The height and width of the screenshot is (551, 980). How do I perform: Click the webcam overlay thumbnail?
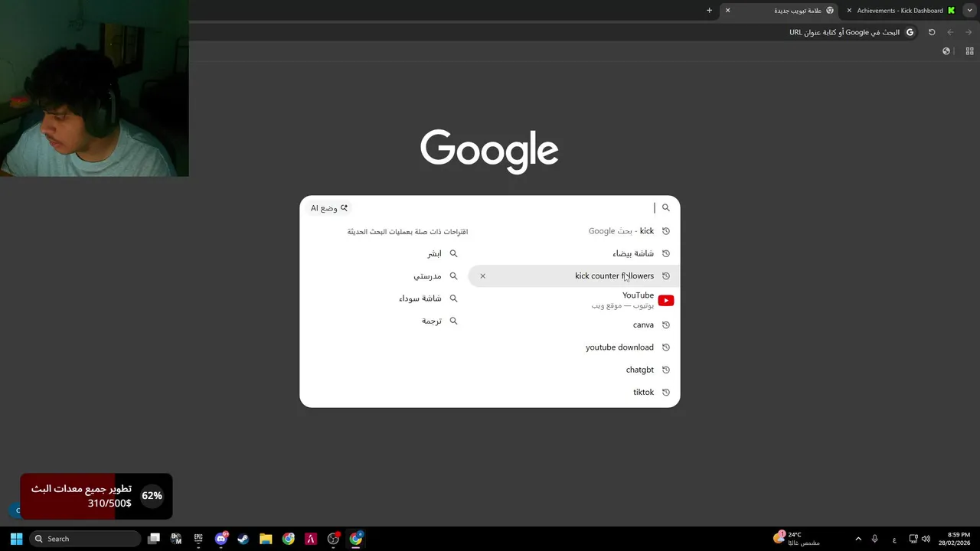point(94,88)
